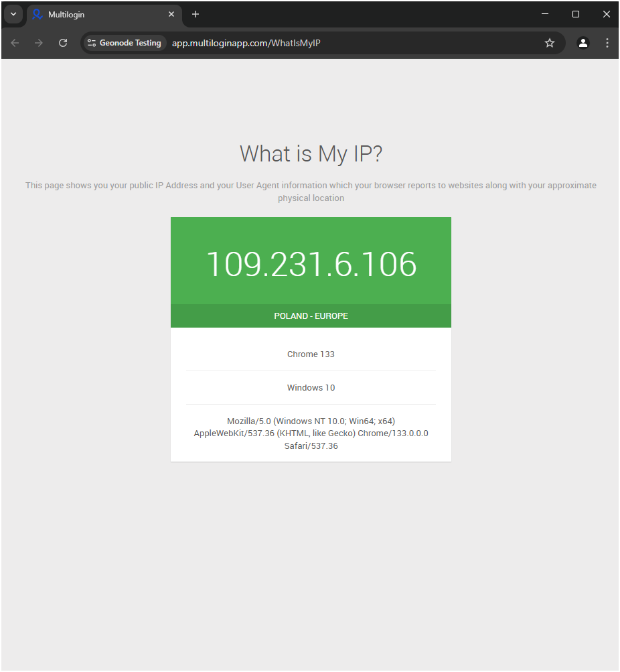Click the forward navigation arrow
Image resolution: width=620 pixels, height=672 pixels.
pos(38,42)
